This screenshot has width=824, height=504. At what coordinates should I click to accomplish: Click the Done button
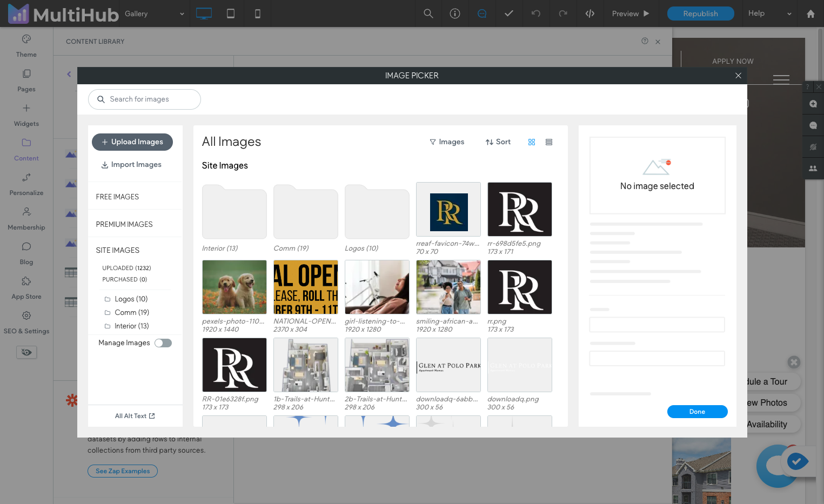(697, 412)
